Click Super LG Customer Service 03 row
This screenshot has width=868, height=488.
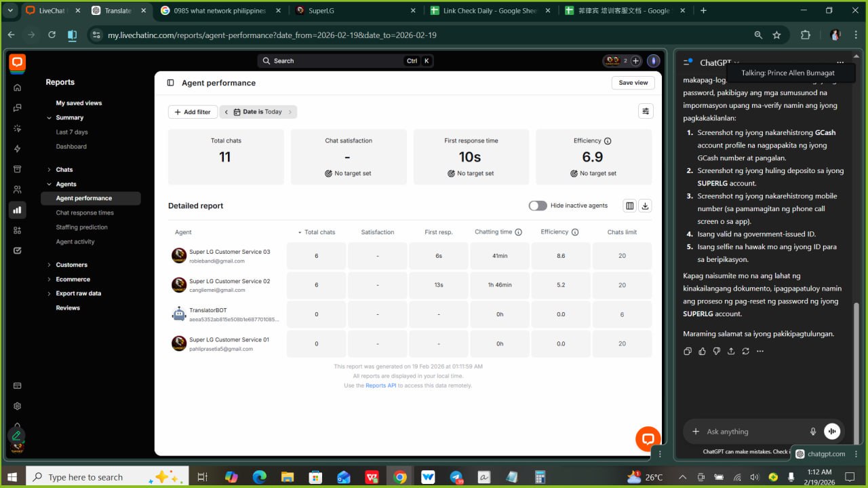(410, 256)
